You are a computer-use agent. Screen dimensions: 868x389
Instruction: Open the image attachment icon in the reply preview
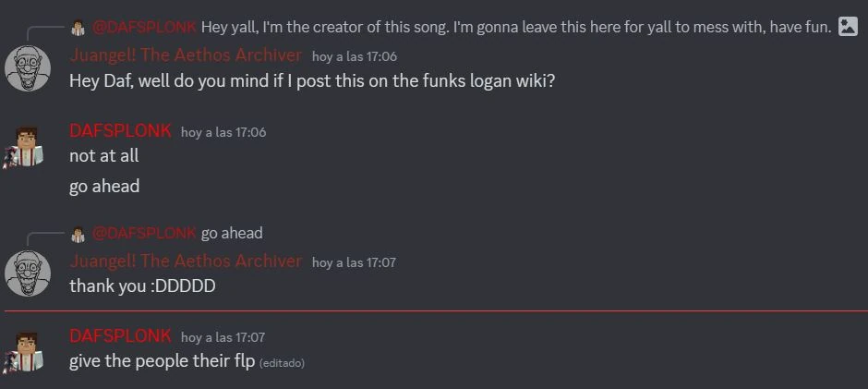(848, 27)
